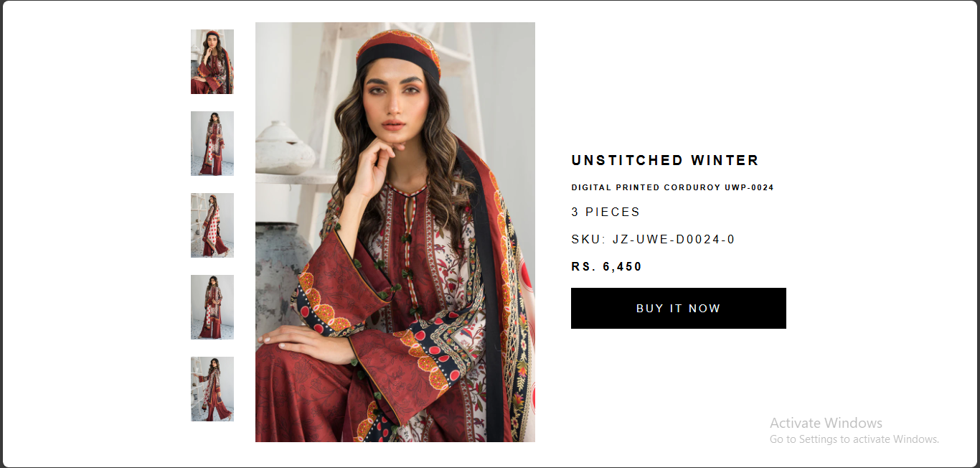Select the first thumbnail of seated model
This screenshot has height=468, width=980.
point(212,62)
